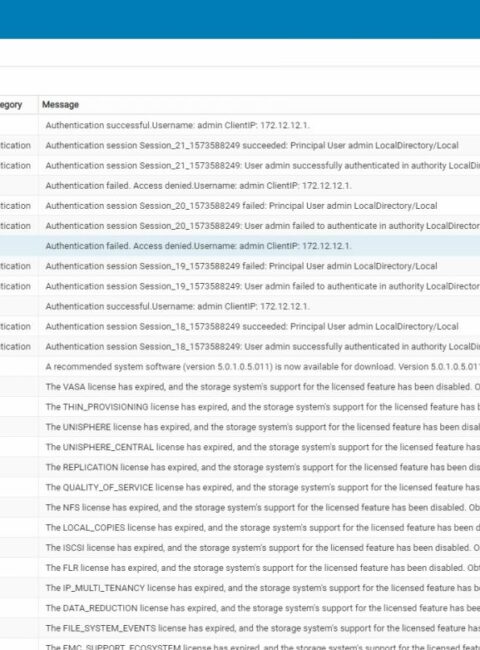Select the UNISPHERE_CENTRAL license expired message
480x650 pixels.
pos(240,447)
